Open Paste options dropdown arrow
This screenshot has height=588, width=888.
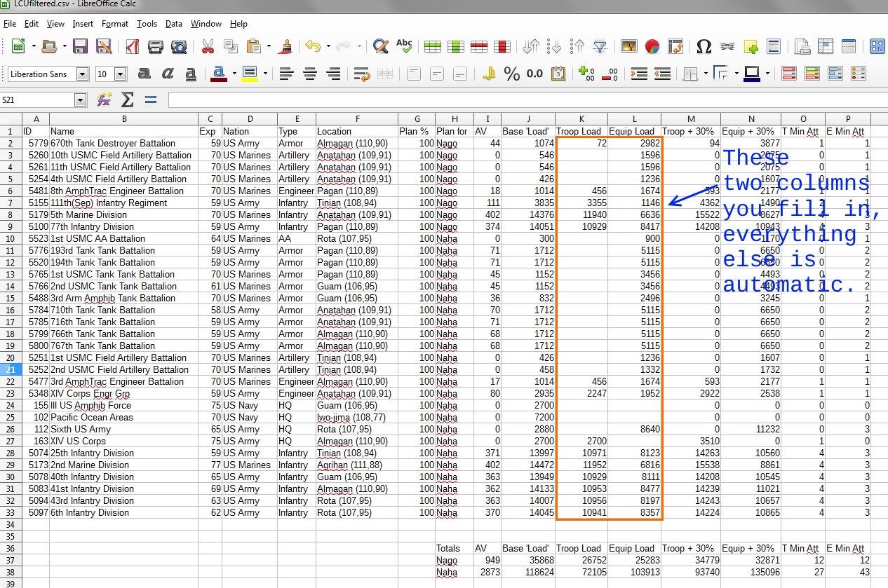coord(269,47)
